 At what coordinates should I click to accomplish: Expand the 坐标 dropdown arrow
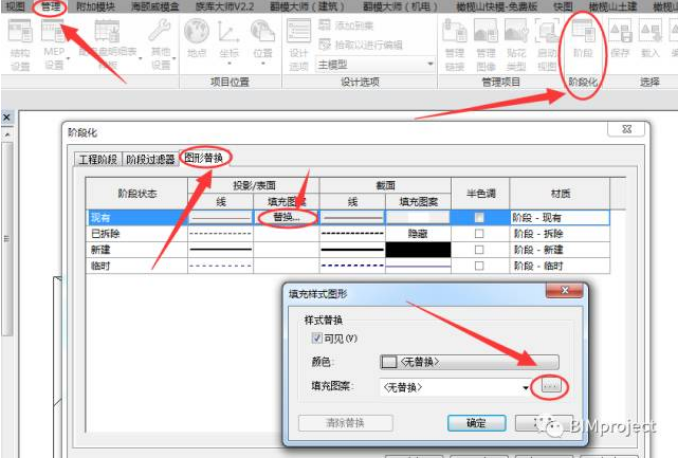[229, 63]
